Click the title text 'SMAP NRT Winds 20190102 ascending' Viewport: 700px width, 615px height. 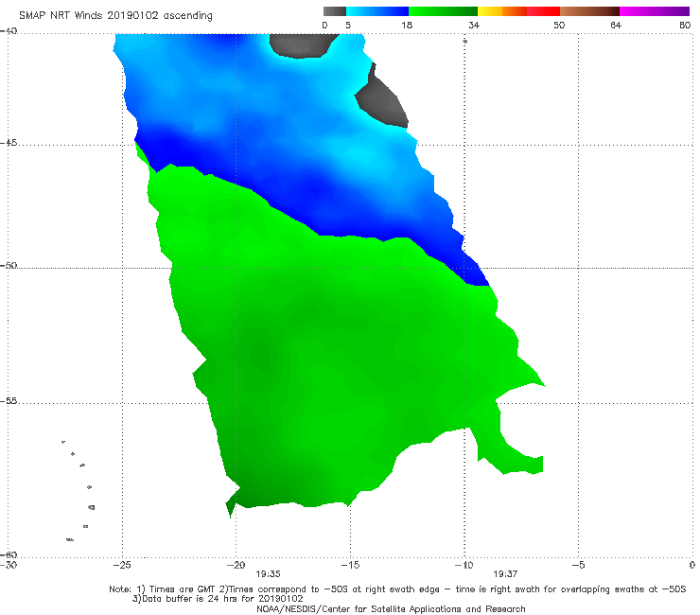tap(115, 15)
